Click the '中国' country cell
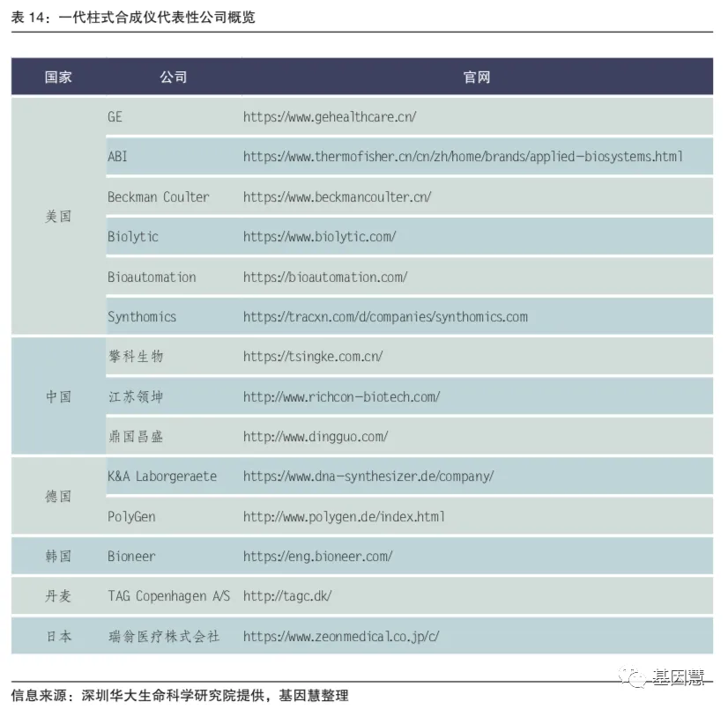This screenshot has height=709, width=728. 58,397
